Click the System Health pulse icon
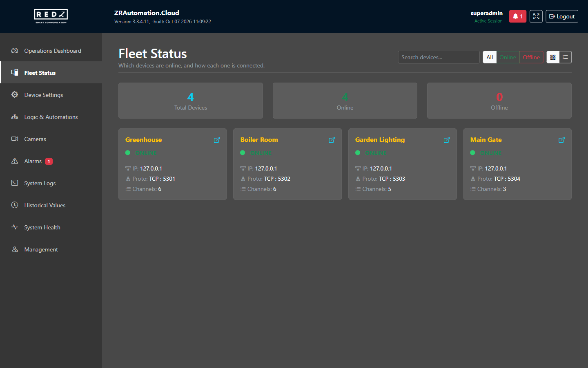 [15, 227]
